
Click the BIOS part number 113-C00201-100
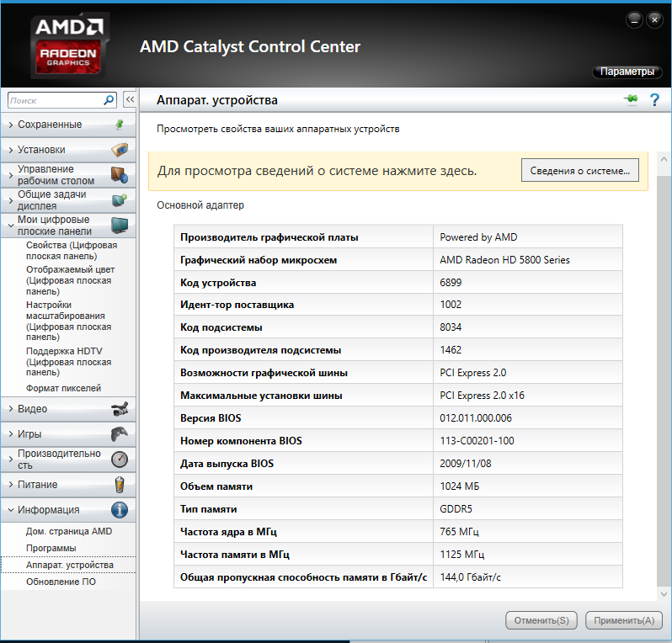pyautogui.click(x=477, y=441)
